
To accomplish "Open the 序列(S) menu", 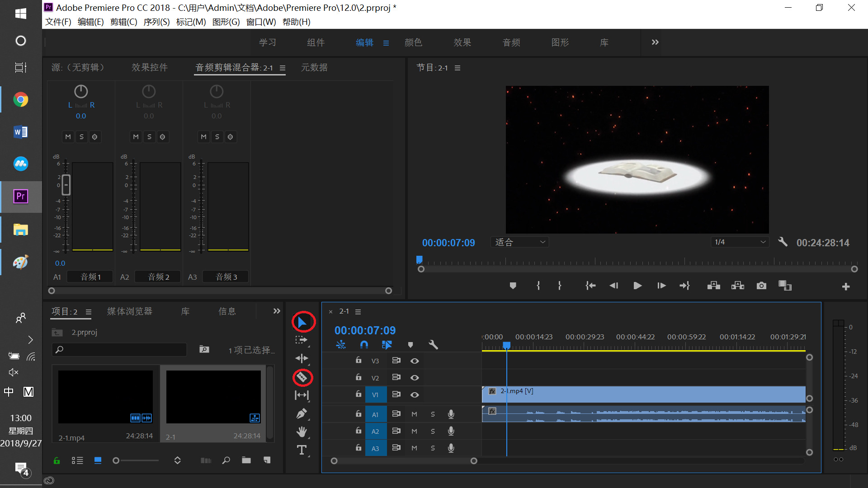I will click(156, 22).
